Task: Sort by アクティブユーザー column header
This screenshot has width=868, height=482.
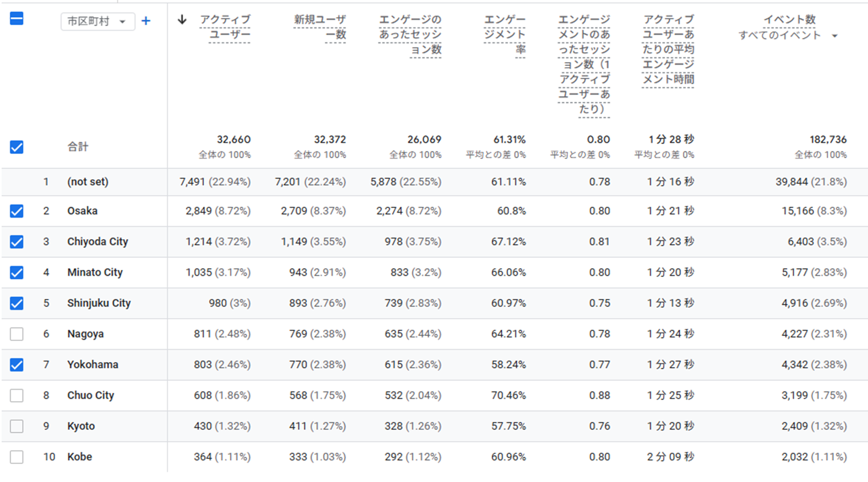Action: (225, 27)
